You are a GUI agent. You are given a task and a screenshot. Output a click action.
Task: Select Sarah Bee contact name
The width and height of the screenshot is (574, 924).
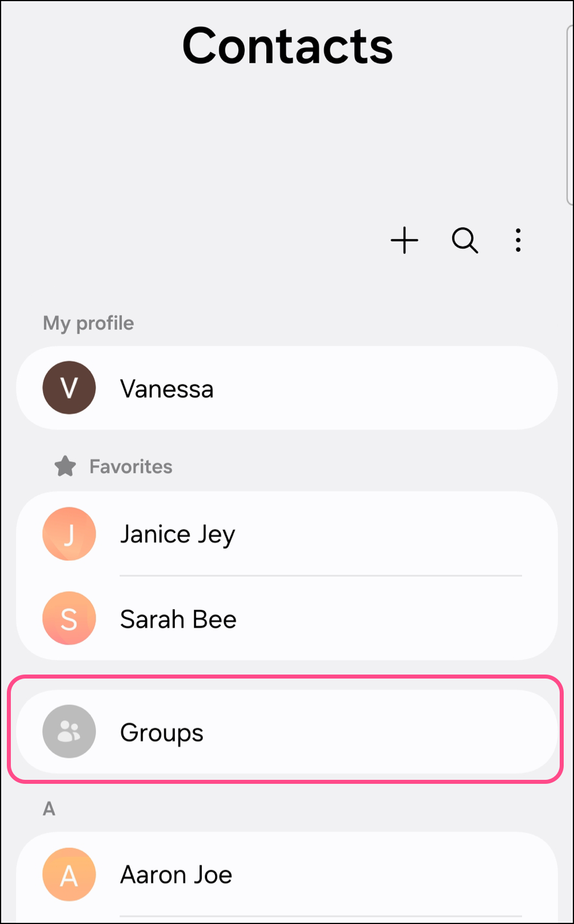tap(178, 620)
